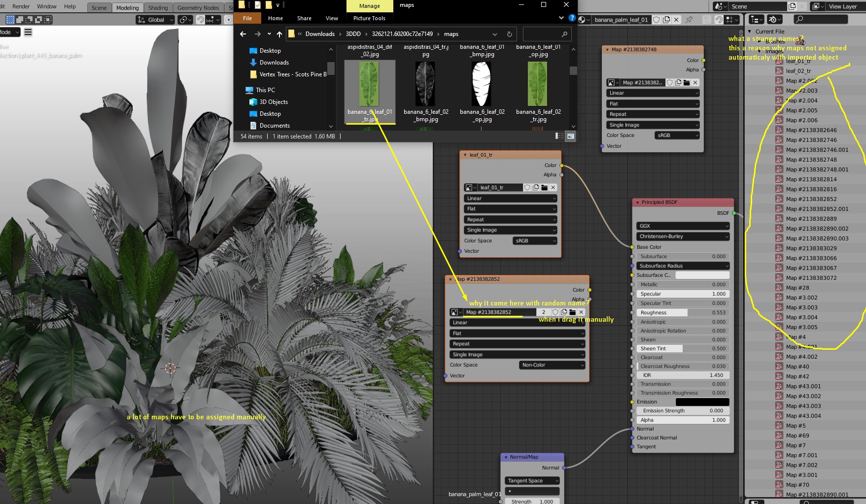Open sRGB color space dropdown in leaf_01_tr node

click(x=535, y=241)
